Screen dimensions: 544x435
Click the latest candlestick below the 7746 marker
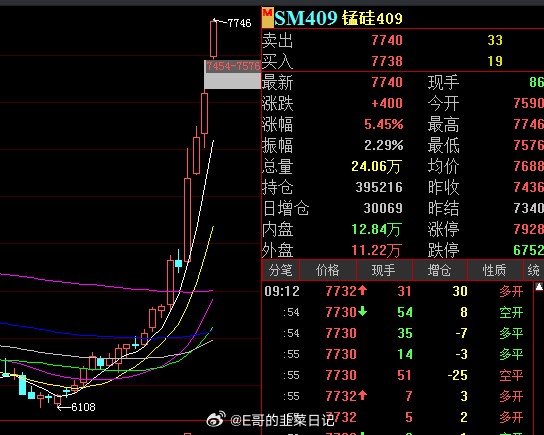(213, 39)
